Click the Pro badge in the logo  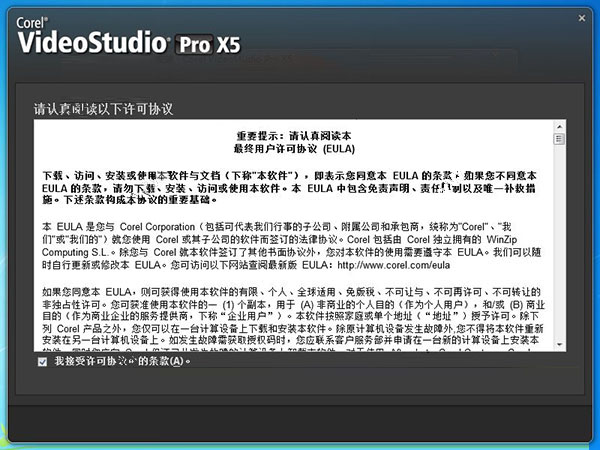194,44
